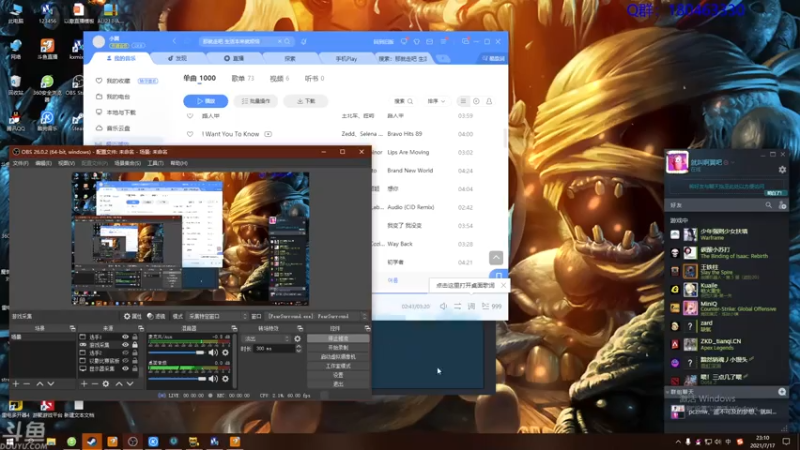
Task: Open OBS source properties gear button
Action: tap(132, 316)
